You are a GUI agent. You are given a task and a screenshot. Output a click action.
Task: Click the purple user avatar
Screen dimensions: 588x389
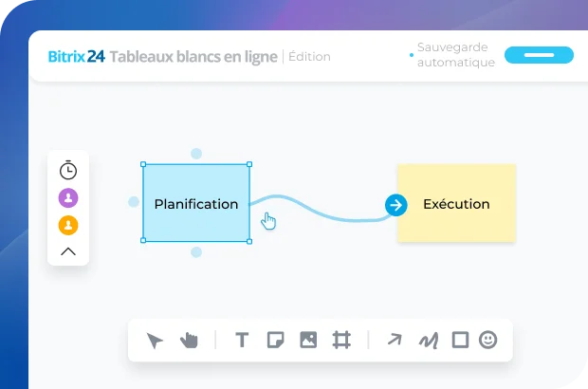pyautogui.click(x=68, y=198)
